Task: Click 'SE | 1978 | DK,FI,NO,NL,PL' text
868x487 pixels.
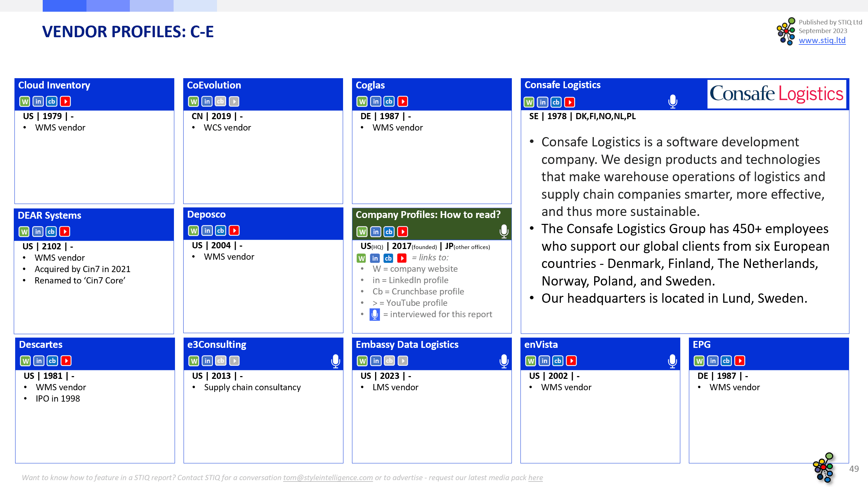Action: coord(582,116)
